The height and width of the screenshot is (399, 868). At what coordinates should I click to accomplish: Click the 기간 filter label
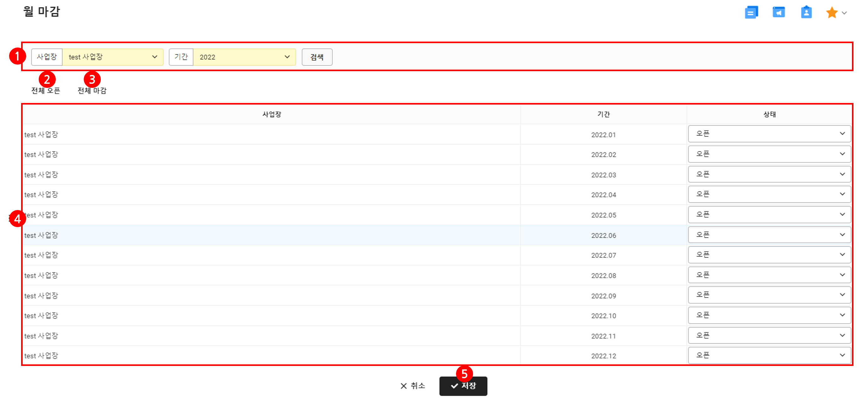(x=181, y=57)
